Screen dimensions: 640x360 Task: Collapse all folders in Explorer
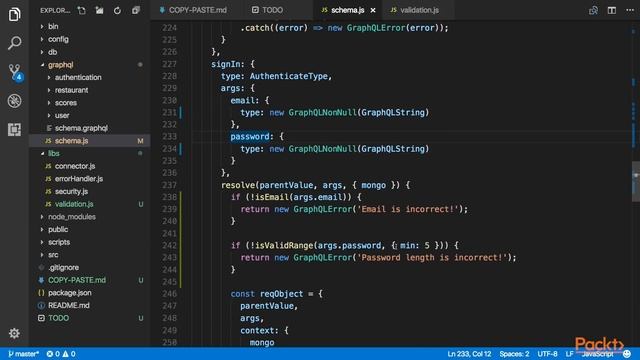[136, 10]
